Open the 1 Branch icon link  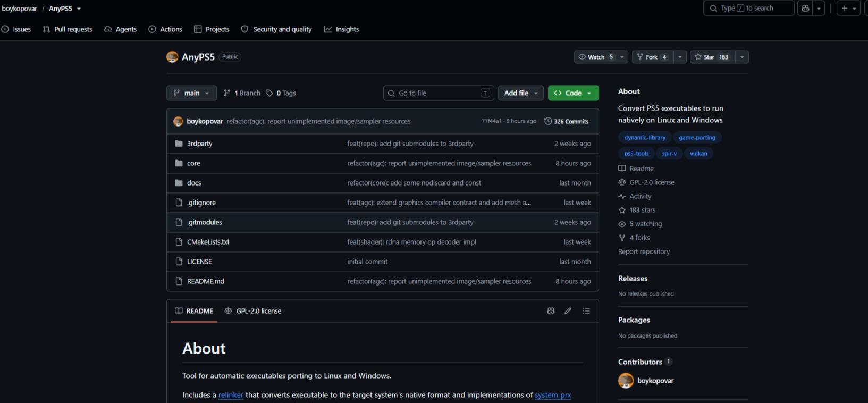242,93
